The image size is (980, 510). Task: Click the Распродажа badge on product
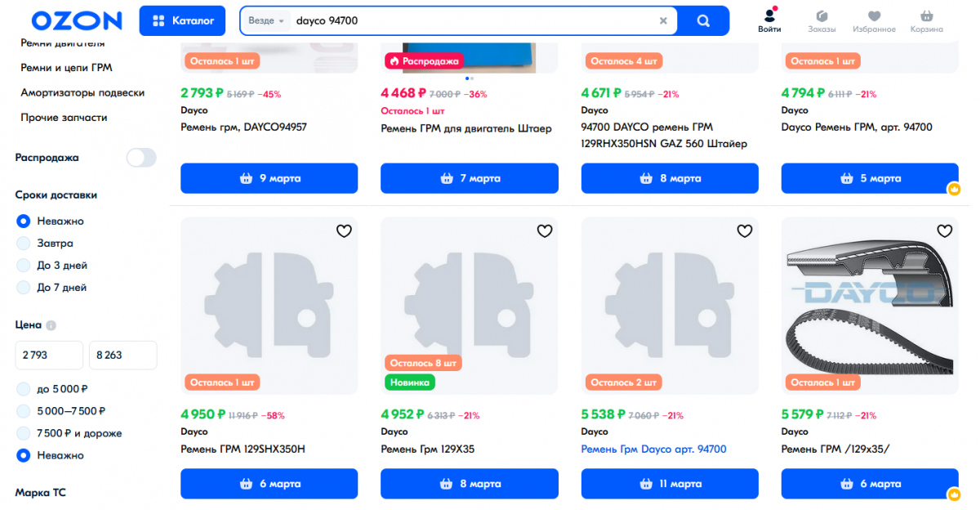coord(423,60)
